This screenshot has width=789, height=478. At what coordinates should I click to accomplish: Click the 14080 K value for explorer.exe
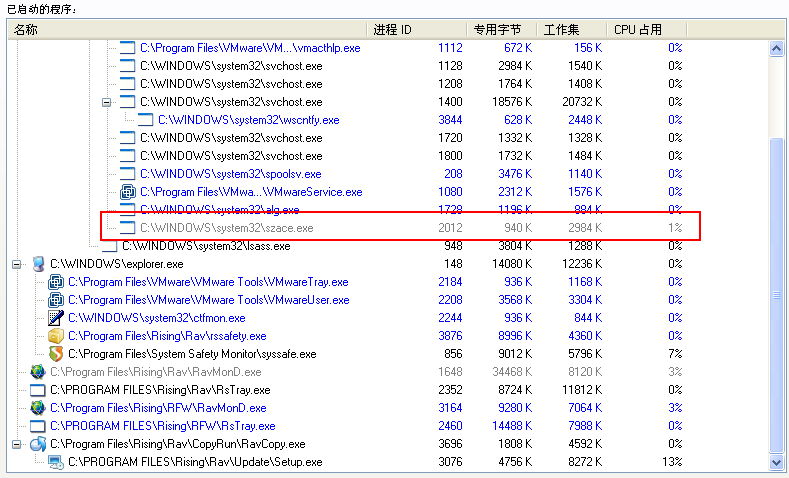(512, 264)
